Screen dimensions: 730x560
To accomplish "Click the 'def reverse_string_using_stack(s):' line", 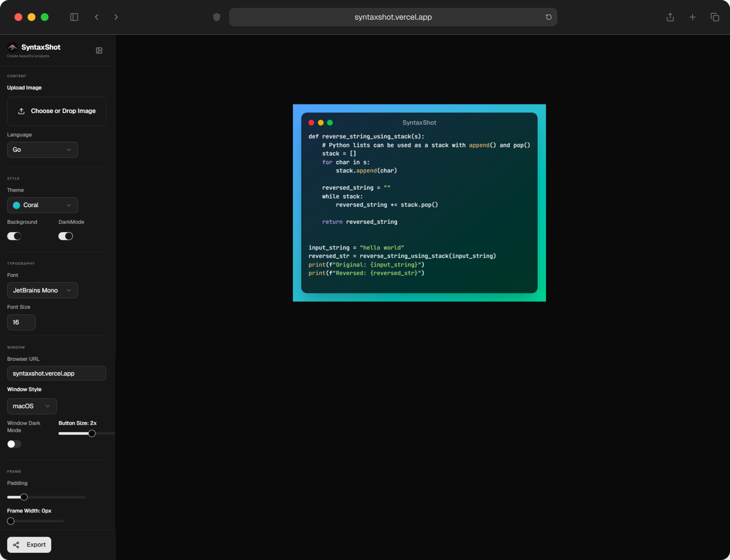I will point(366,137).
